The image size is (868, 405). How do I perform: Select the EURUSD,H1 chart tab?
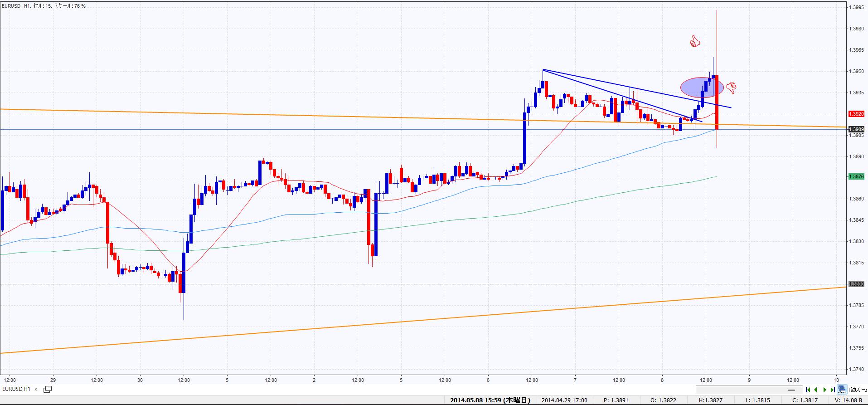(17, 389)
